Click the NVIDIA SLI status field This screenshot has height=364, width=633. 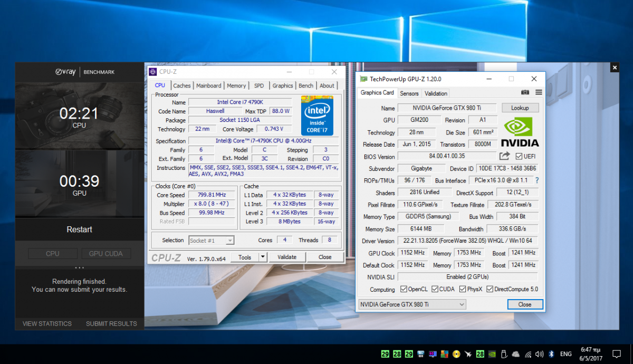tap(468, 277)
